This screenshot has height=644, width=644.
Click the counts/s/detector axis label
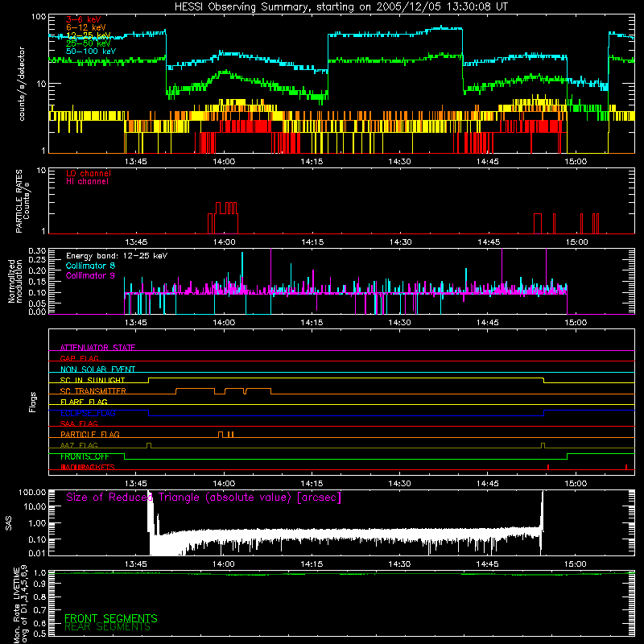click(x=22, y=84)
